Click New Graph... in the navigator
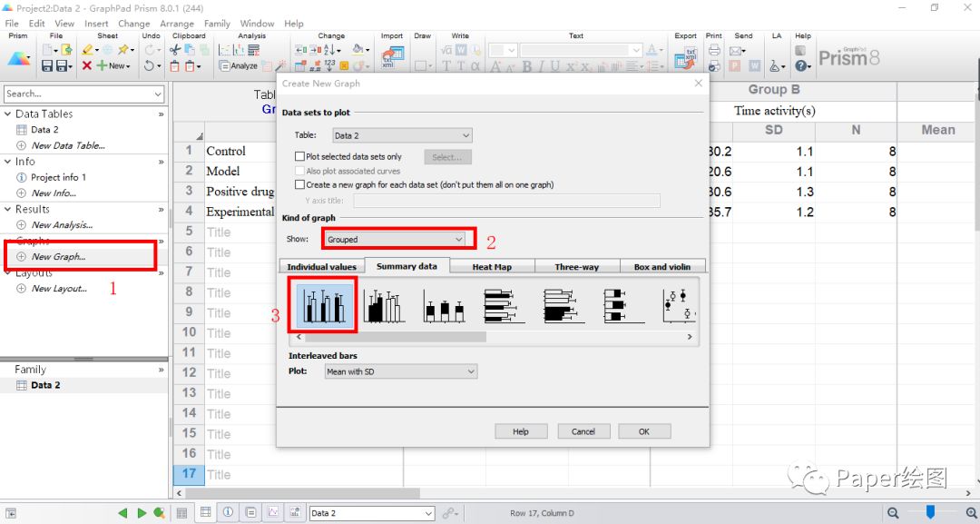 point(58,256)
